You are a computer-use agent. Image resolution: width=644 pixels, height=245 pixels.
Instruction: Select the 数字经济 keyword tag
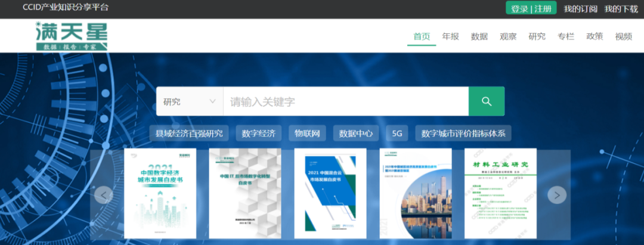click(258, 134)
